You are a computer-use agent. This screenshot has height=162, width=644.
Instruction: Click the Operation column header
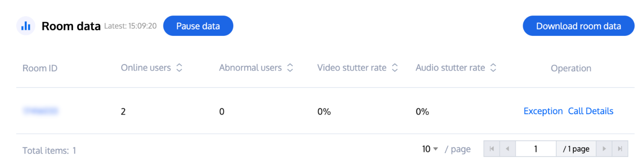pos(571,68)
